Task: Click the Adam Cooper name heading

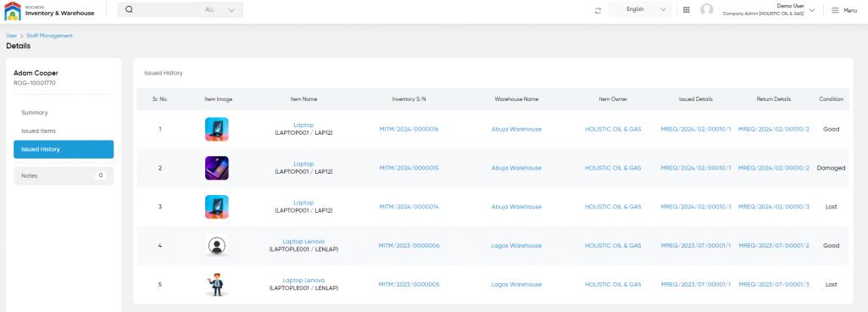Action: pos(36,73)
